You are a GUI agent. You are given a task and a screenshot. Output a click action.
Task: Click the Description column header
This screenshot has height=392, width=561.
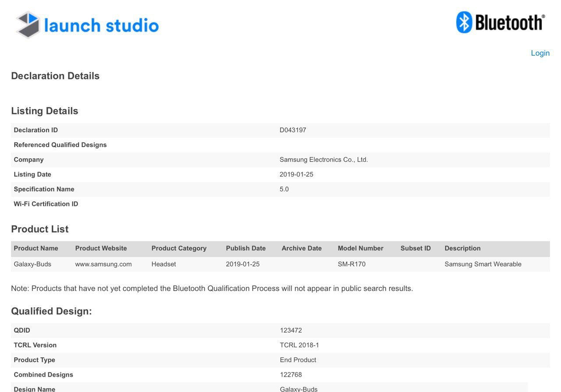(x=462, y=248)
